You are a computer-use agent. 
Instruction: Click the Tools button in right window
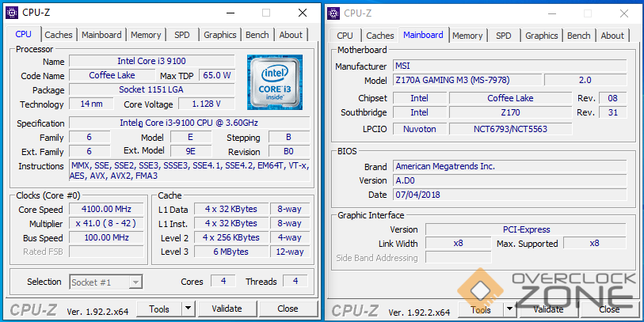pyautogui.click(x=481, y=309)
